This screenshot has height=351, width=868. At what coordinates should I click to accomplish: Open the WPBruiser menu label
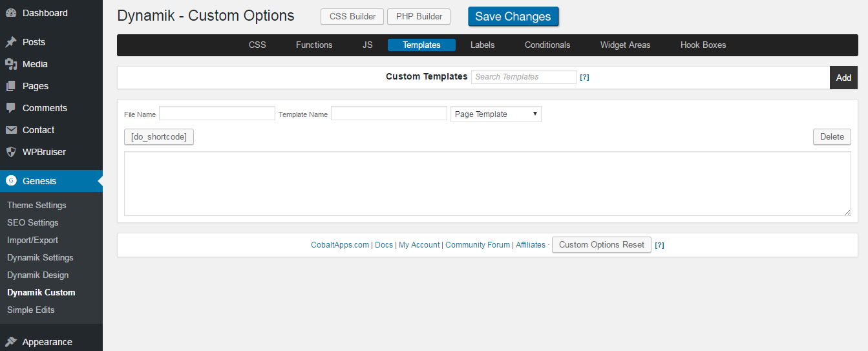point(44,152)
